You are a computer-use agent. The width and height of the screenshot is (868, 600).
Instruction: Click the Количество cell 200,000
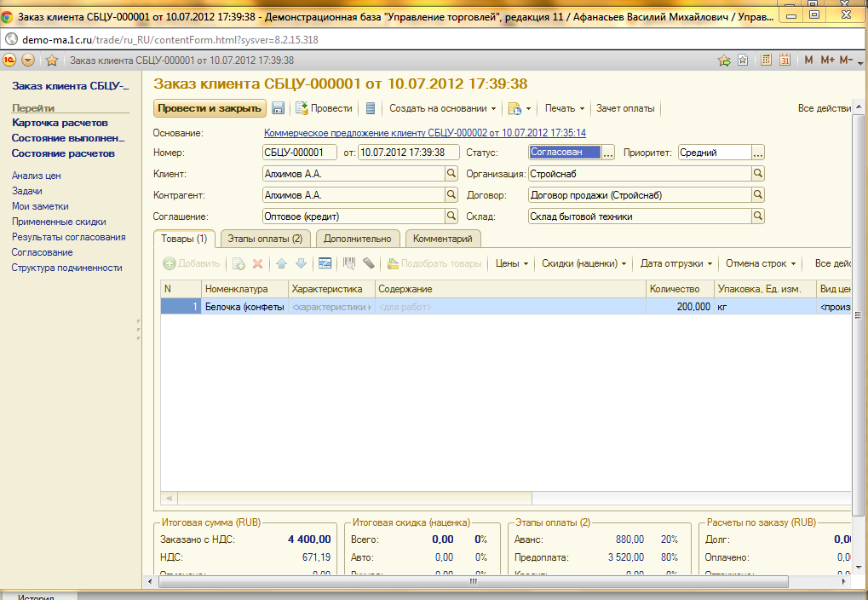(x=679, y=306)
